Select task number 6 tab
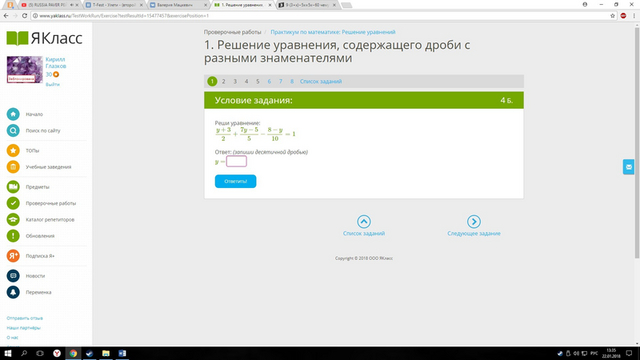The width and height of the screenshot is (640, 360). (269, 81)
